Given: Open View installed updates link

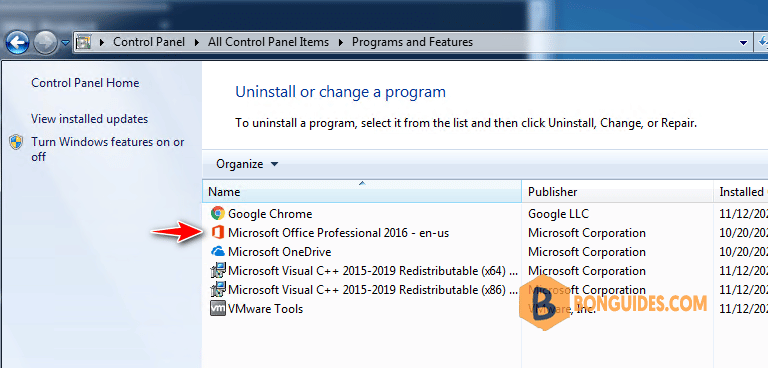Looking at the screenshot, I should coord(89,119).
